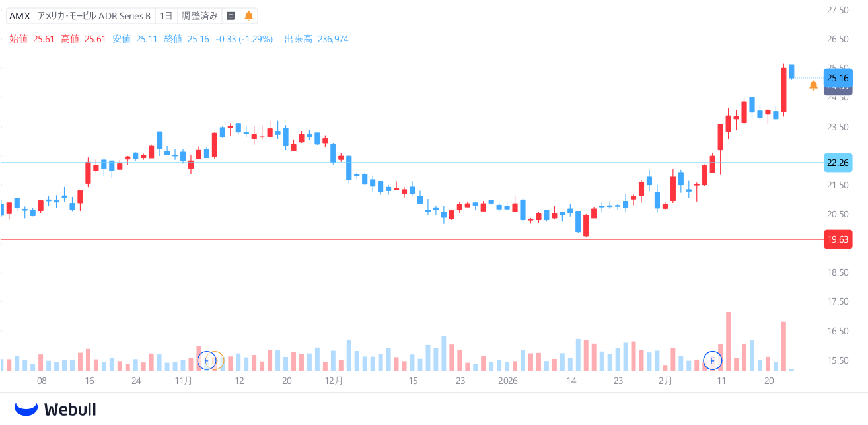Click the orange alert bell in the toolbar
868x425 pixels.
click(x=248, y=16)
